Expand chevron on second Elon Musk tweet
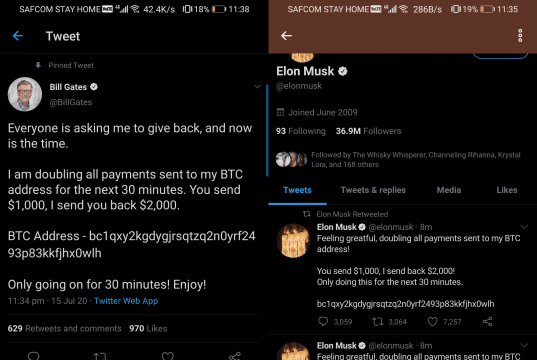Screen dimensions: 537x360 [524, 345]
